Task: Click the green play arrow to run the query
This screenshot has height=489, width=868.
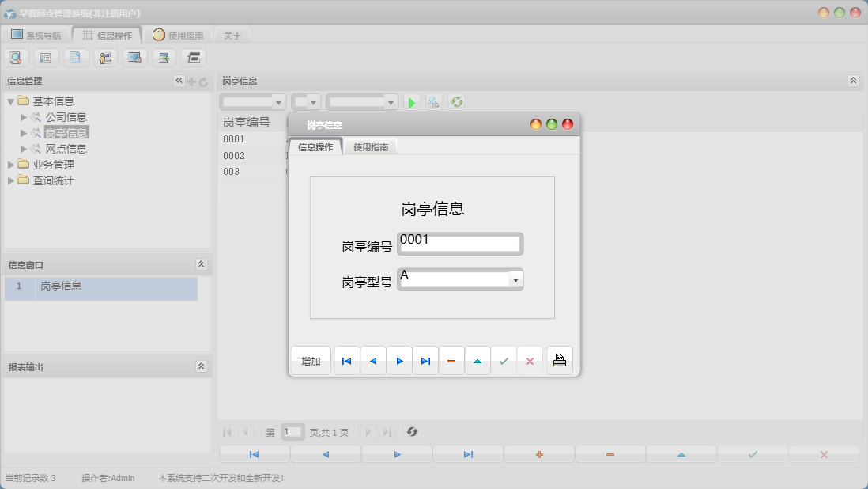Action: coord(412,101)
